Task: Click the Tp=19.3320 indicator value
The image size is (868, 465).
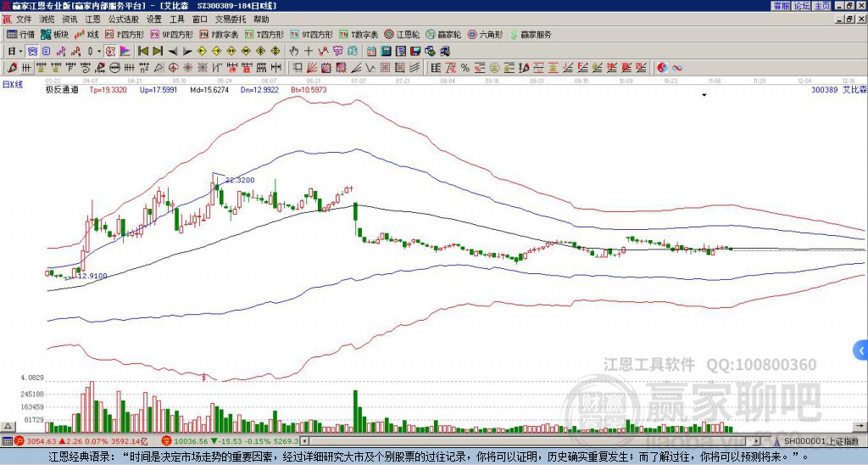Action: (x=108, y=89)
